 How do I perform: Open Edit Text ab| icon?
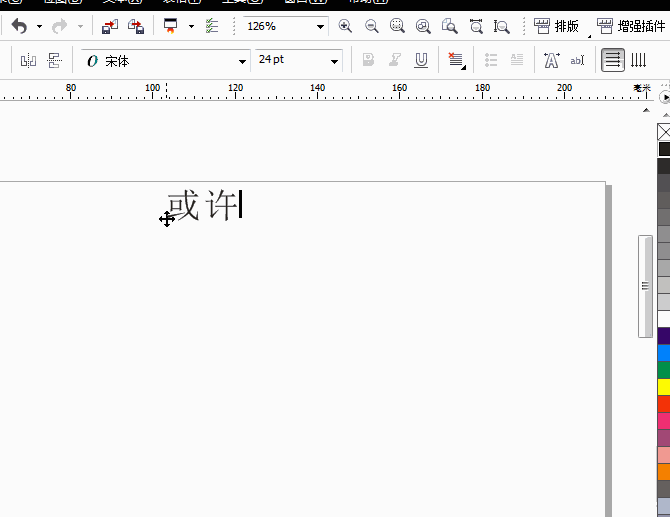point(577,60)
